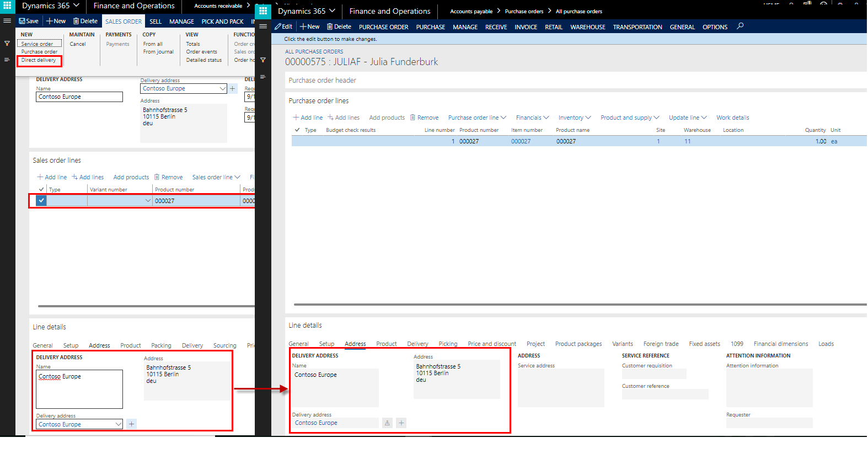Open INVOICE tab in Purchase order window

(x=526, y=27)
